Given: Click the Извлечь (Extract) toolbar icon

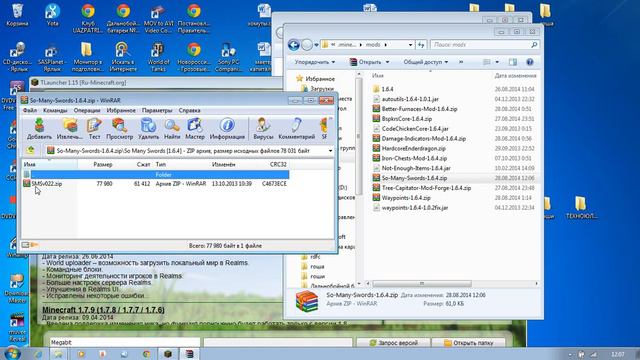Looking at the screenshot, I should (69, 129).
